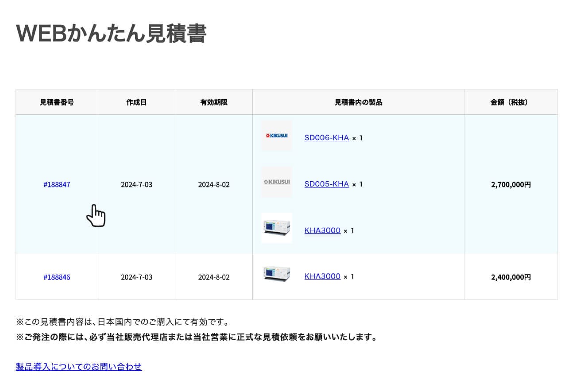This screenshot has width=569, height=392.
Task: Open the SD006-KHA product link
Action: click(327, 138)
